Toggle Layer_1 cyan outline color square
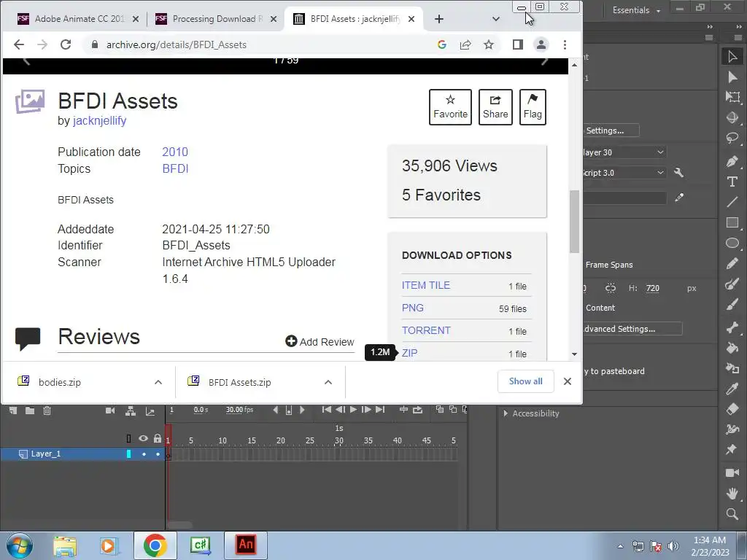Image resolution: width=747 pixels, height=560 pixels. click(128, 454)
